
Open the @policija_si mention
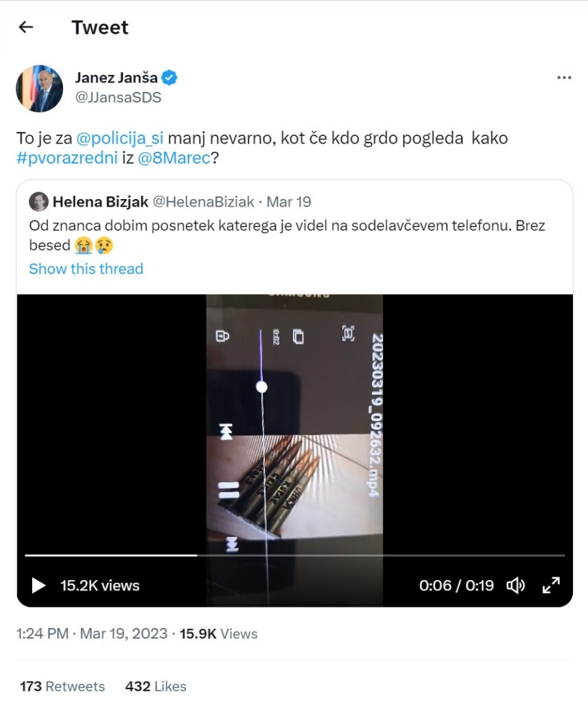[120, 138]
